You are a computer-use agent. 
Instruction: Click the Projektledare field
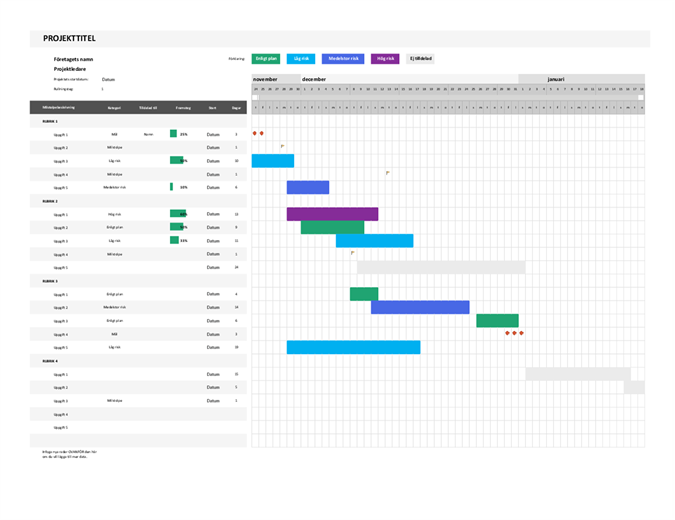point(70,69)
